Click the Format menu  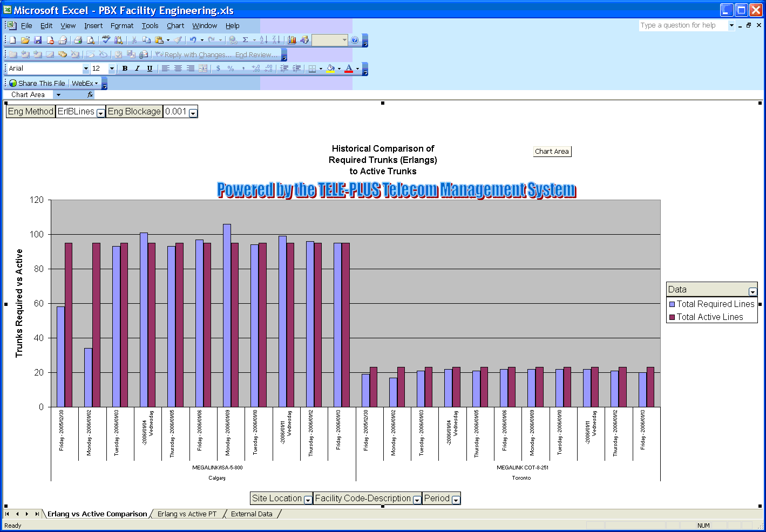coord(122,25)
